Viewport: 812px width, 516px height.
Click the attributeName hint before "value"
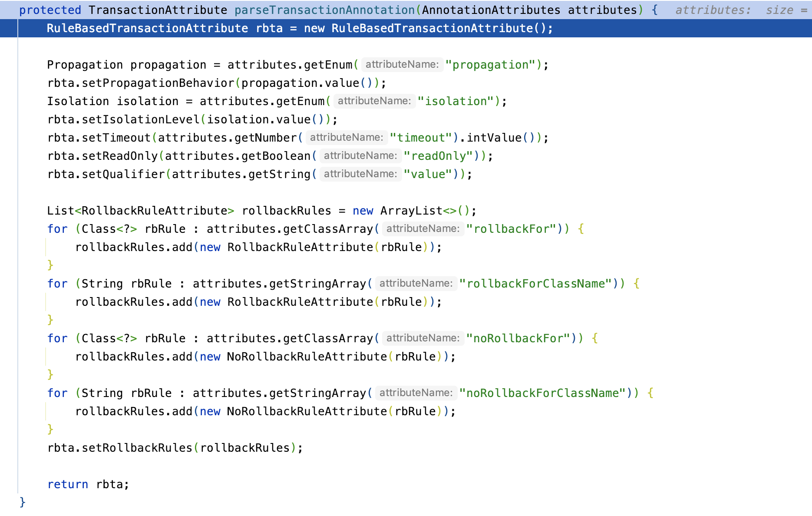click(360, 174)
